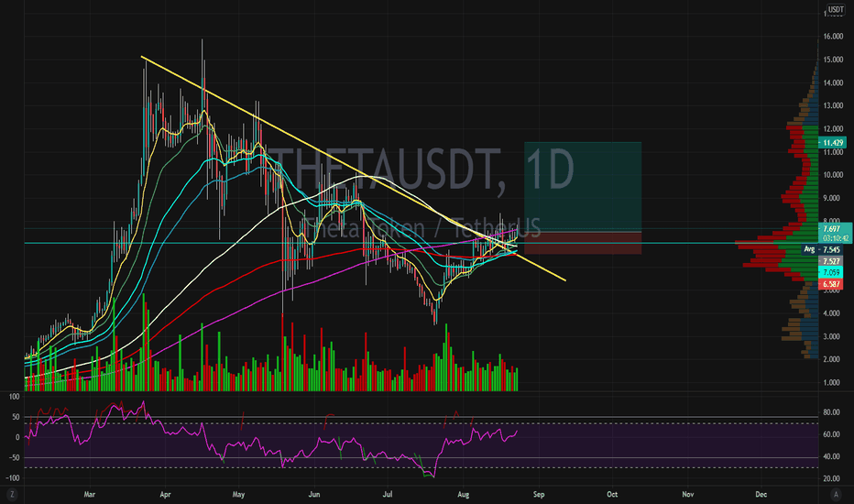Click the 10.000 price scale label
The width and height of the screenshot is (854, 504).
(833, 175)
